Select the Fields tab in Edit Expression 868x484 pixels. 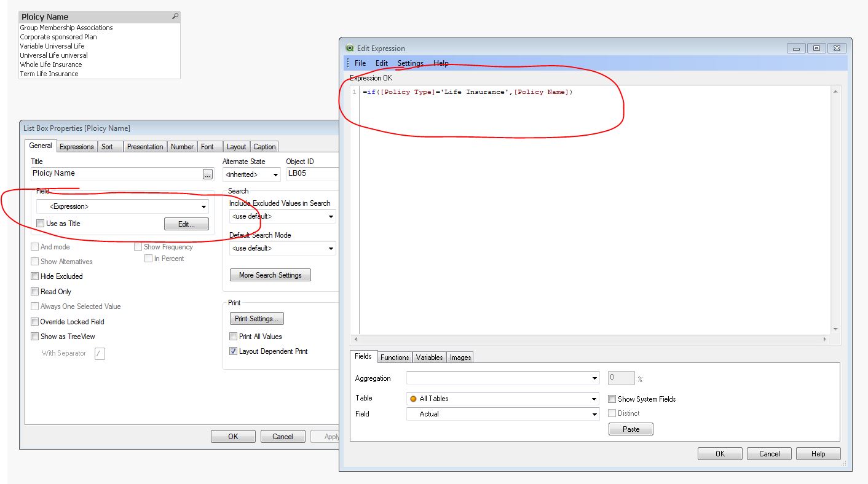coord(363,356)
